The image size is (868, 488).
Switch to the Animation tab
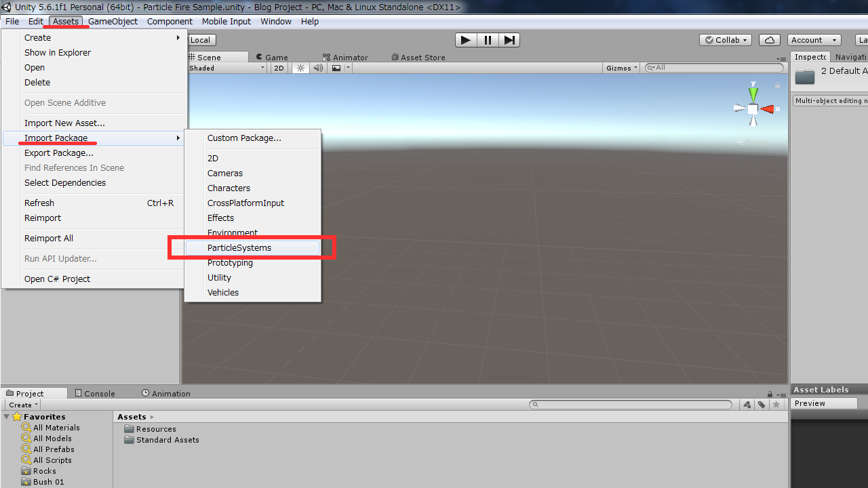166,394
